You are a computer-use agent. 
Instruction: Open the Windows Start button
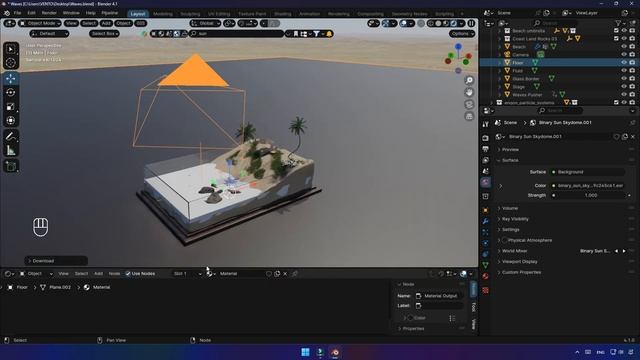point(305,352)
